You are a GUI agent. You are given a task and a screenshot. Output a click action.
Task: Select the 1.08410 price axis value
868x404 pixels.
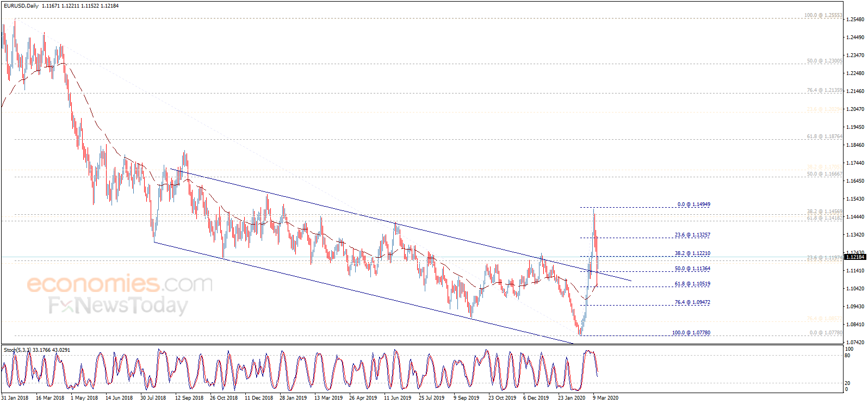pyautogui.click(x=855, y=325)
